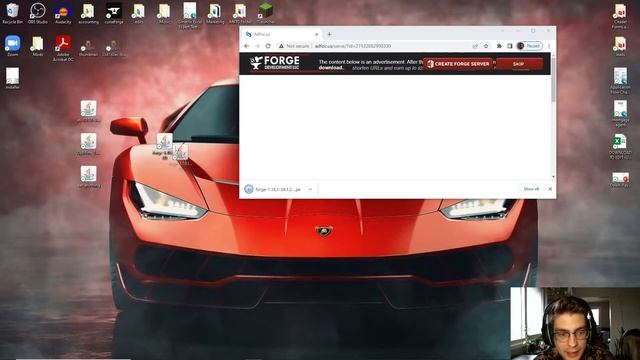Expand the forge download item options arrow
This screenshot has width=640, height=360.
[310, 189]
